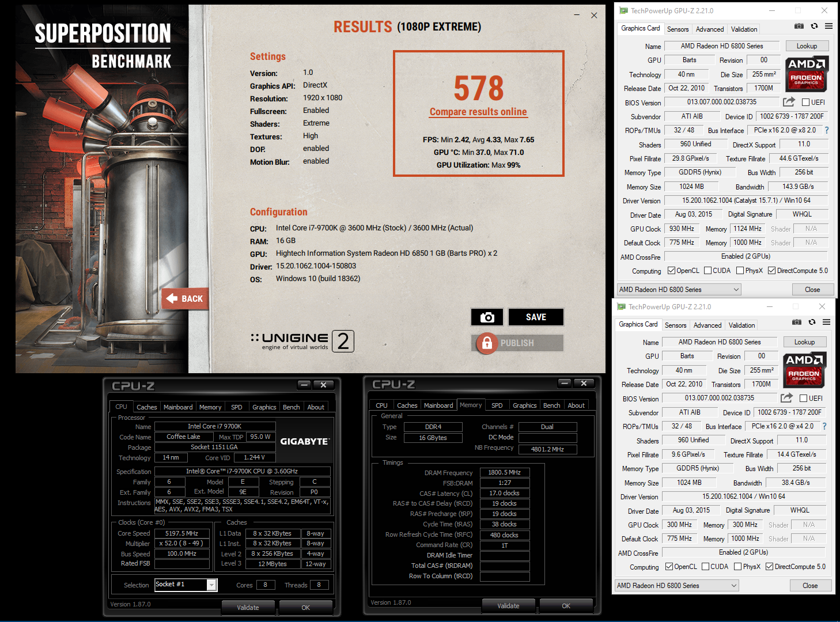Click the DRAM Frequency value 1800.5 MHz

[x=504, y=472]
